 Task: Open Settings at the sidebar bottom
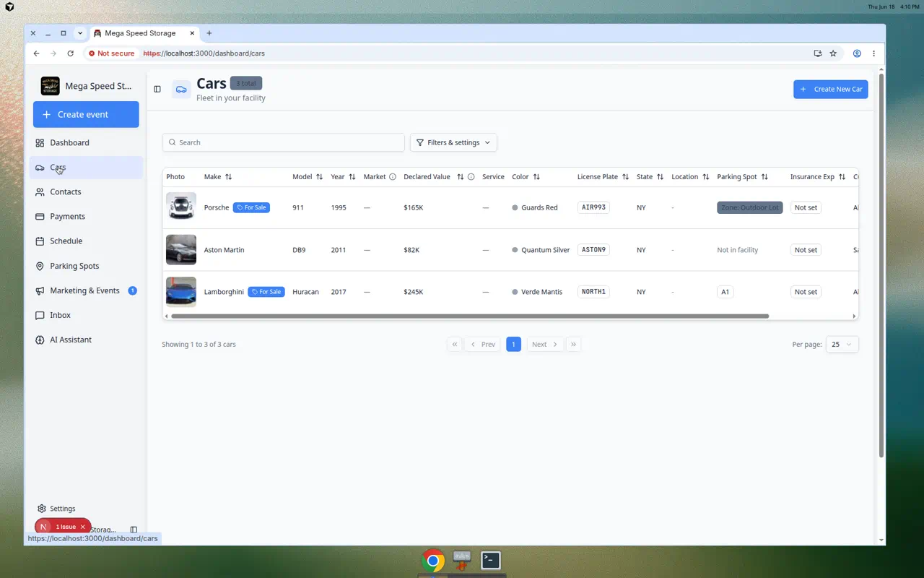[x=56, y=509]
